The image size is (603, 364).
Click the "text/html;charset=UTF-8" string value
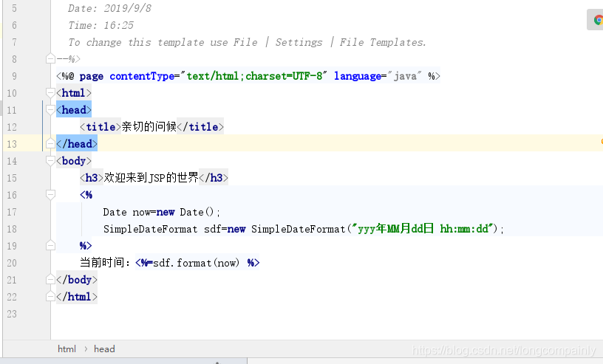(x=253, y=76)
